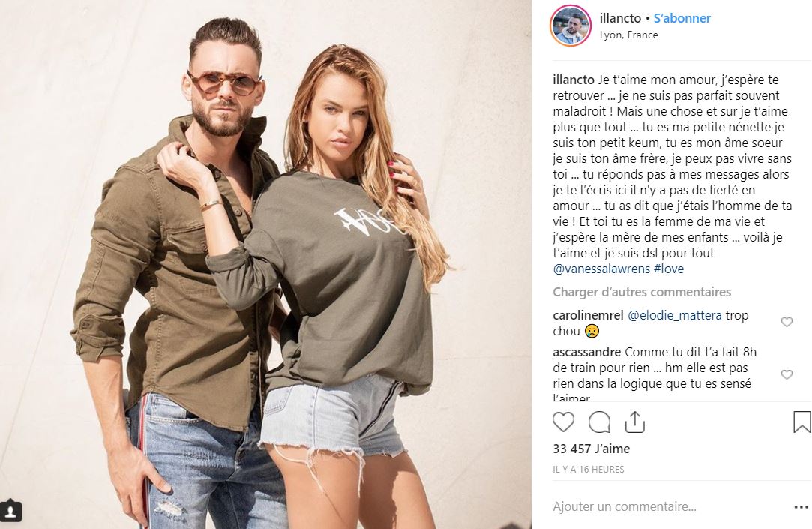This screenshot has width=812, height=529.
Task: Like the post with heart icon
Action: (x=563, y=422)
